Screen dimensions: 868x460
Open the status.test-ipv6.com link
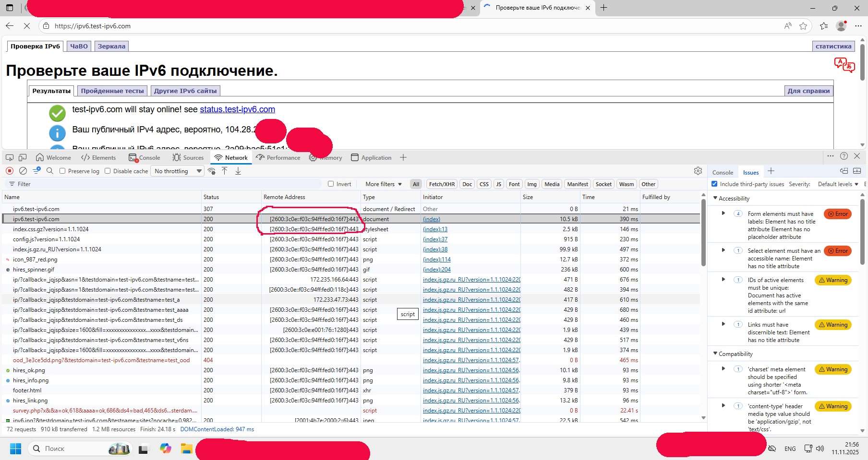[237, 109]
